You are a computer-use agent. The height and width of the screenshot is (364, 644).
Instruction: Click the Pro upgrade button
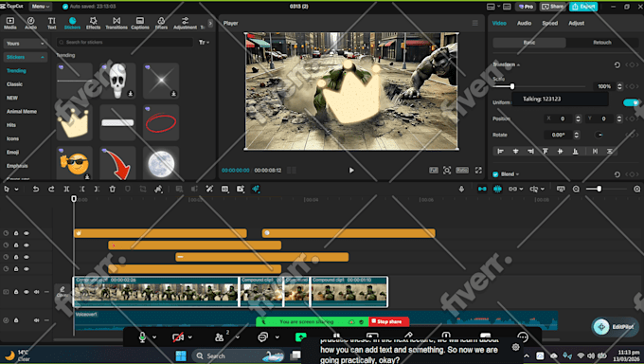click(x=526, y=7)
